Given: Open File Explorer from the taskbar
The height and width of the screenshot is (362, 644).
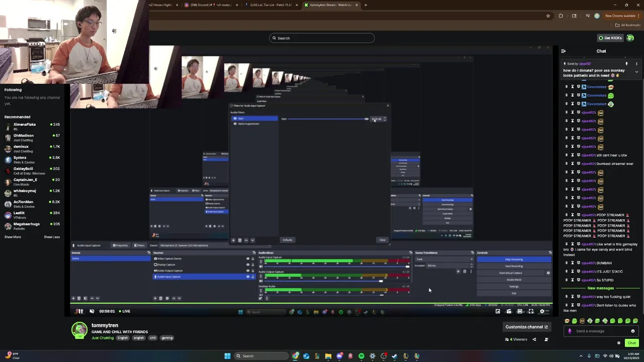Looking at the screenshot, I should [328, 356].
